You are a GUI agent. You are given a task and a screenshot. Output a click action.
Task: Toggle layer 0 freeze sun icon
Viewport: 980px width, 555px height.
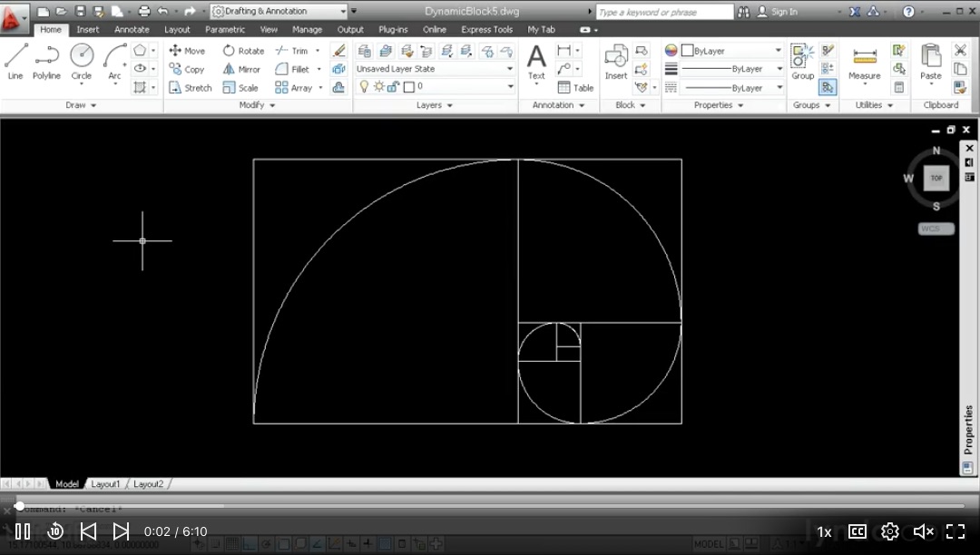pyautogui.click(x=378, y=87)
